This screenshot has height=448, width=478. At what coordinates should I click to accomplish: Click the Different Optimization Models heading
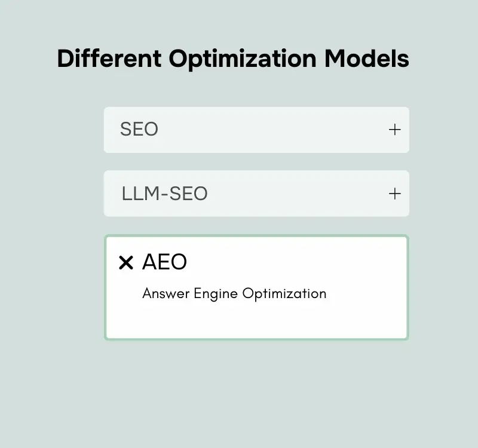tap(233, 59)
